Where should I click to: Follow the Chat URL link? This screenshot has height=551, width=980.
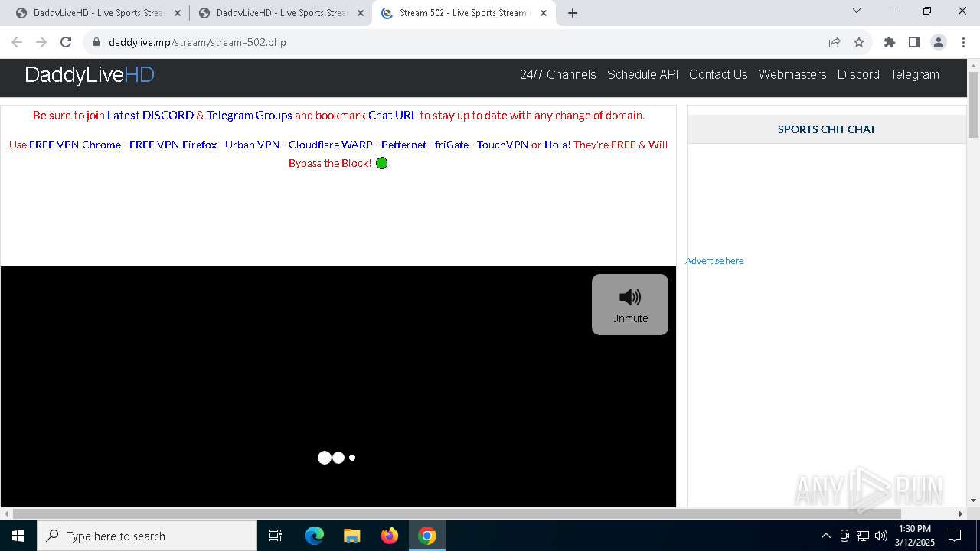click(392, 116)
